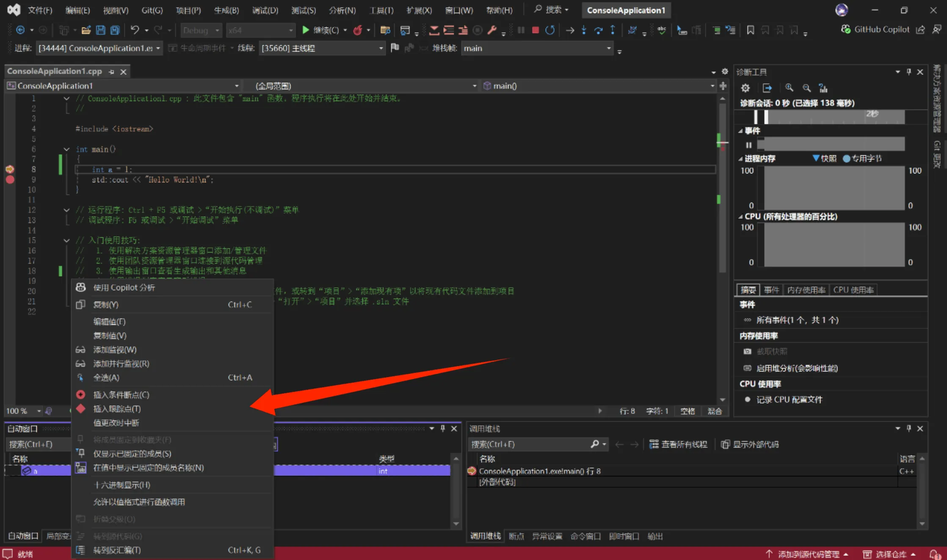Switch to the 断点 tab

tap(516, 536)
